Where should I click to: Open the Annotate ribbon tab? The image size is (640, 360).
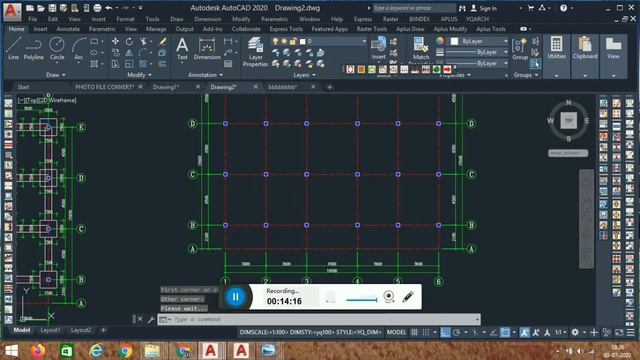68,29
